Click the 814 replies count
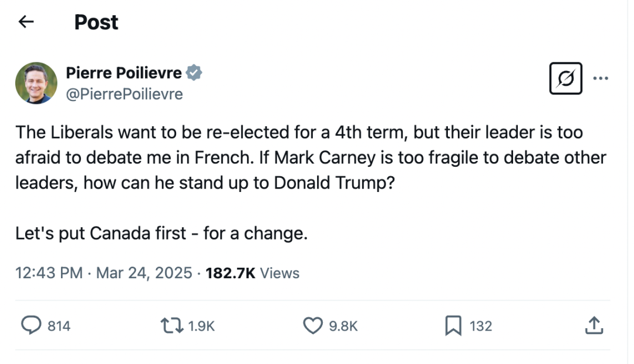This screenshot has height=364, width=634. pos(59,326)
